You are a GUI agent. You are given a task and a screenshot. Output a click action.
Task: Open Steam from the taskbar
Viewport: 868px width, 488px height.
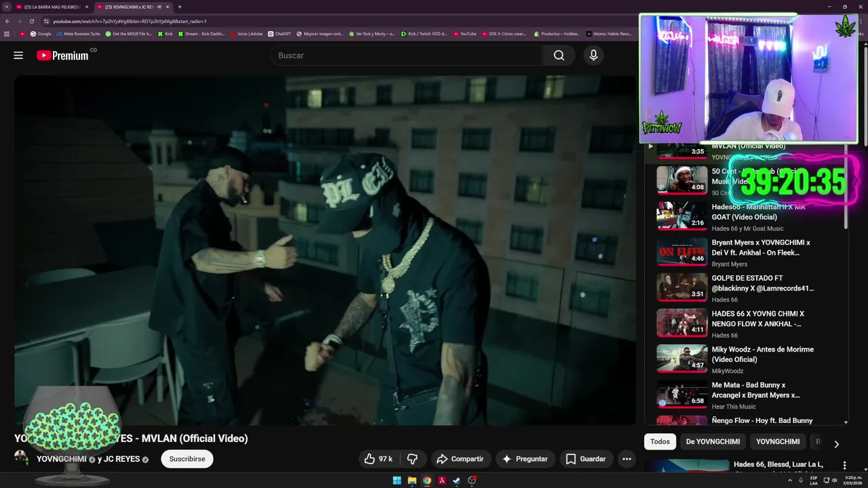click(456, 481)
